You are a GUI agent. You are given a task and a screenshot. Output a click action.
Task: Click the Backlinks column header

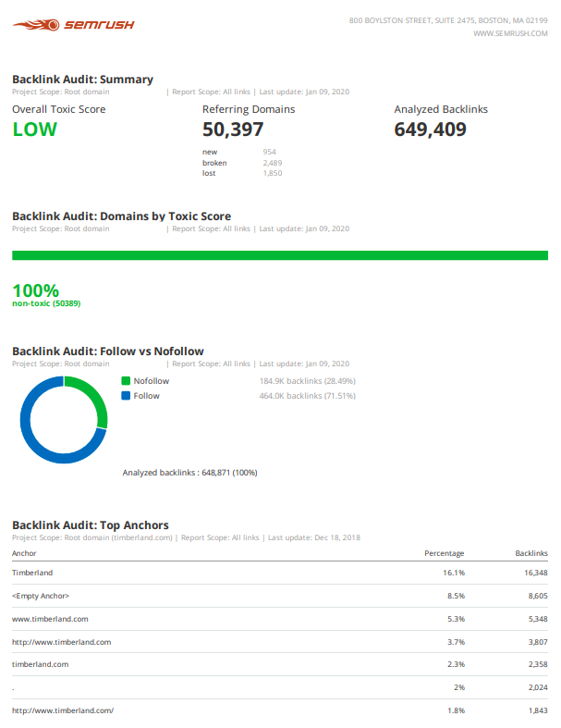[531, 553]
